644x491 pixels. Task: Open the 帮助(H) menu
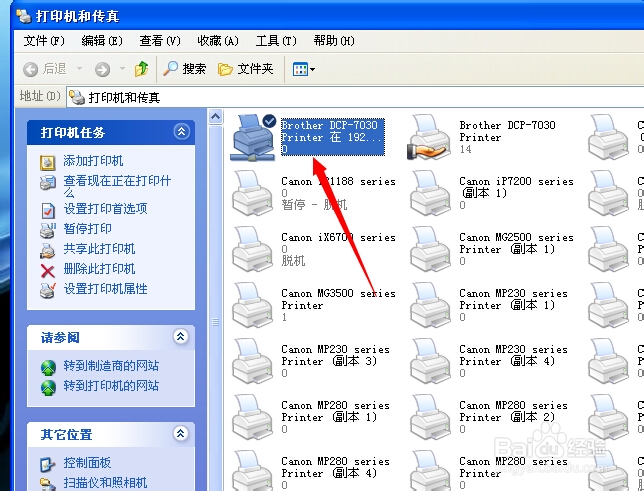[x=334, y=41]
